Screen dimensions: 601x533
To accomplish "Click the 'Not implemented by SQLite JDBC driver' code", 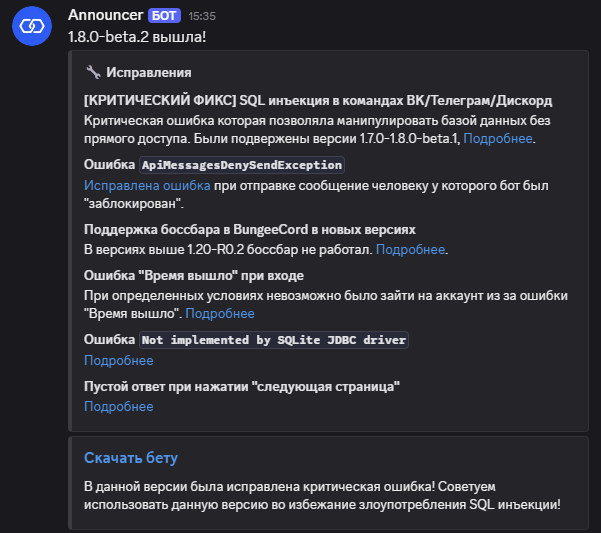I will tap(274, 340).
